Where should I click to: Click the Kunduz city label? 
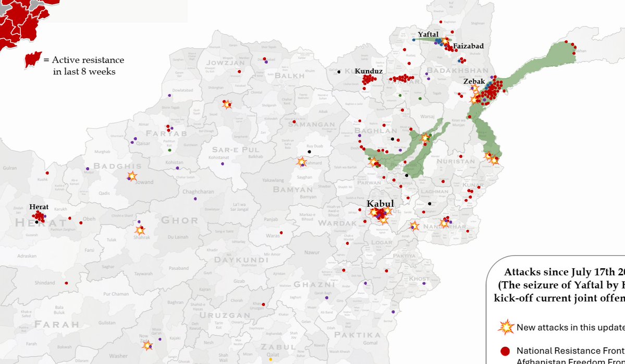tap(369, 71)
